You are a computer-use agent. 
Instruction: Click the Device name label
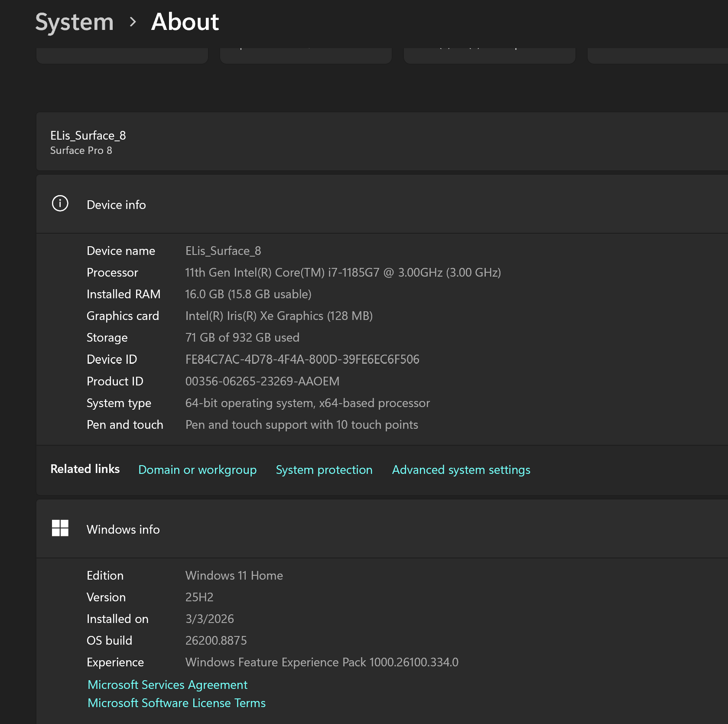pos(121,251)
